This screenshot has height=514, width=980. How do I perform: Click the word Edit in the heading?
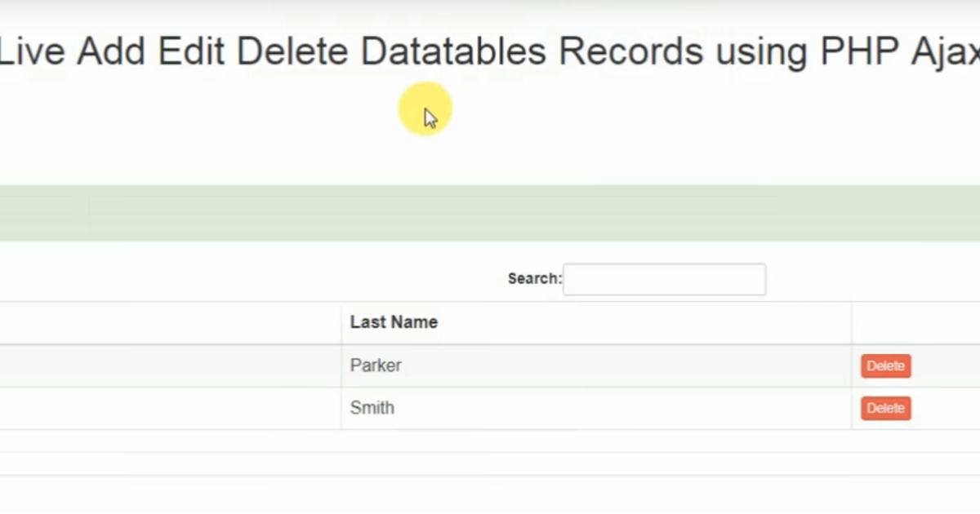192,51
